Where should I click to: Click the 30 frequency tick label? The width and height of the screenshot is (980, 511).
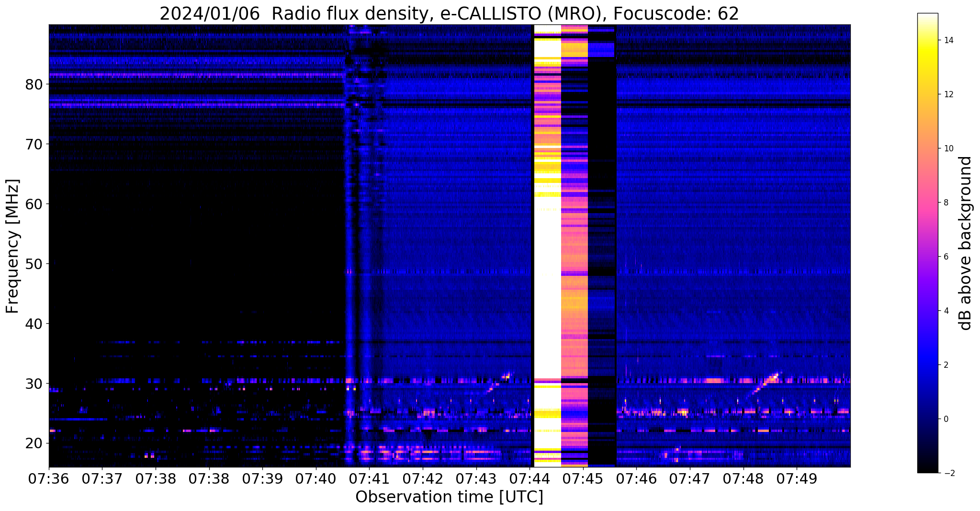tap(34, 384)
